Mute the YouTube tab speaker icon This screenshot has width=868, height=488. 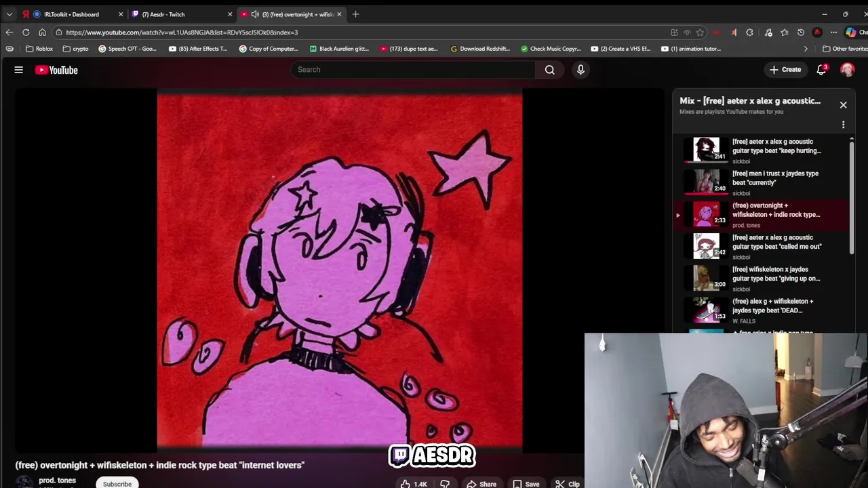pos(255,14)
